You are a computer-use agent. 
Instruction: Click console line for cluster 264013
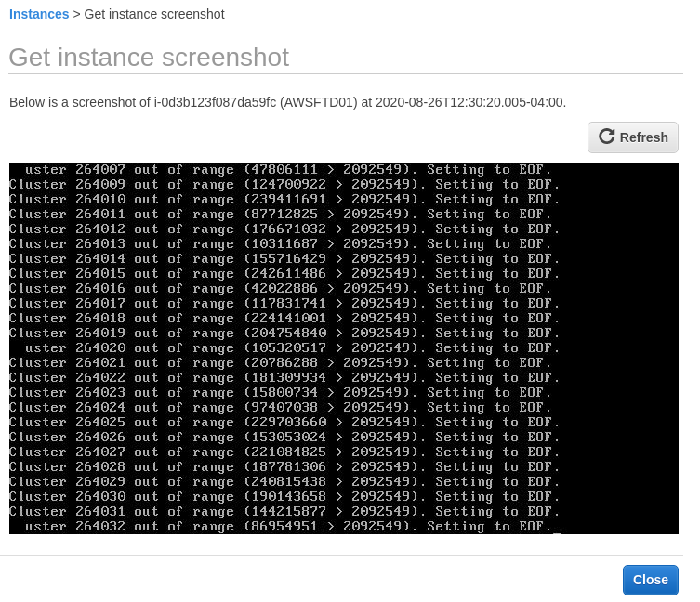281,243
